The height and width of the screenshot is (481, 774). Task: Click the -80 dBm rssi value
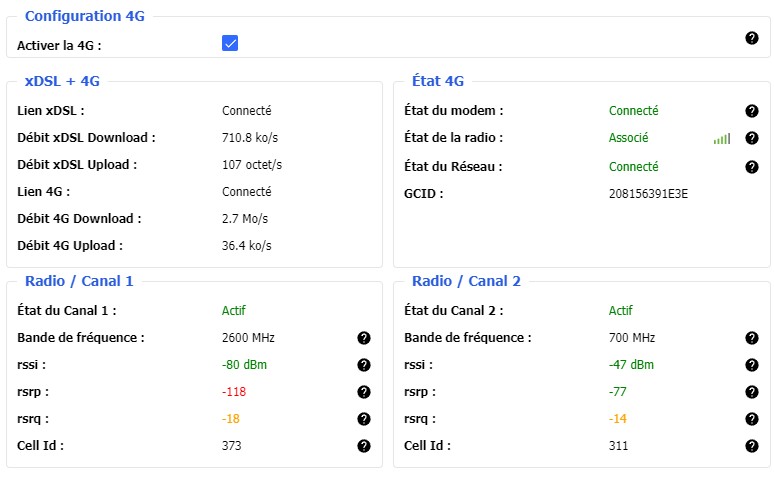pos(244,364)
